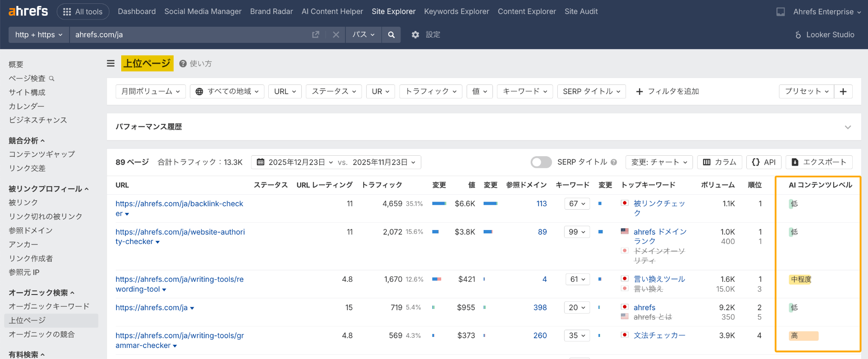This screenshot has height=359, width=868.
Task: Select オーガニックキーワード in the sidebar
Action: (49, 306)
